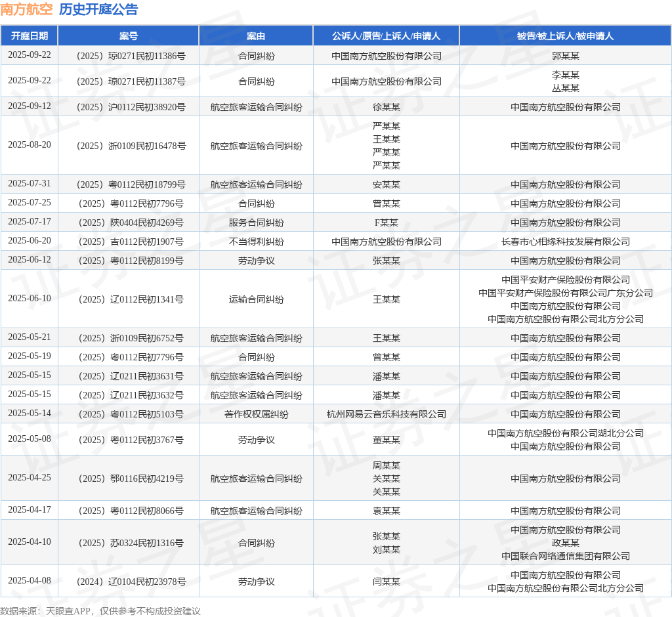Click the date 2025-04-10
Image resolution: width=672 pixels, height=617 pixels.
point(30,542)
